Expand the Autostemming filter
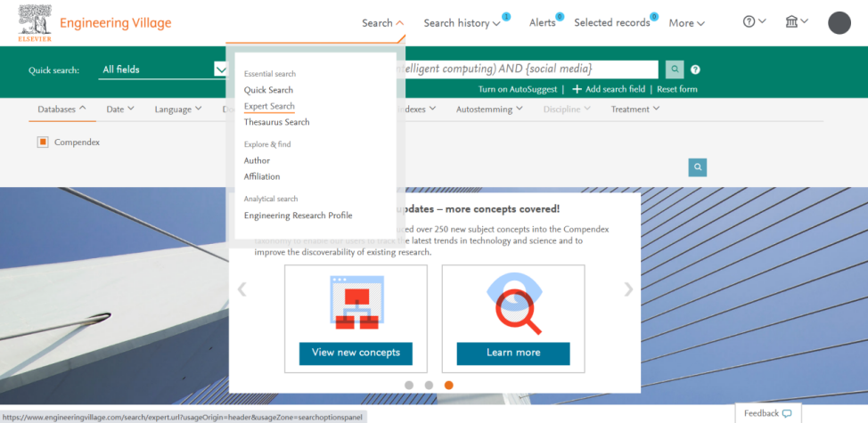 (x=489, y=110)
